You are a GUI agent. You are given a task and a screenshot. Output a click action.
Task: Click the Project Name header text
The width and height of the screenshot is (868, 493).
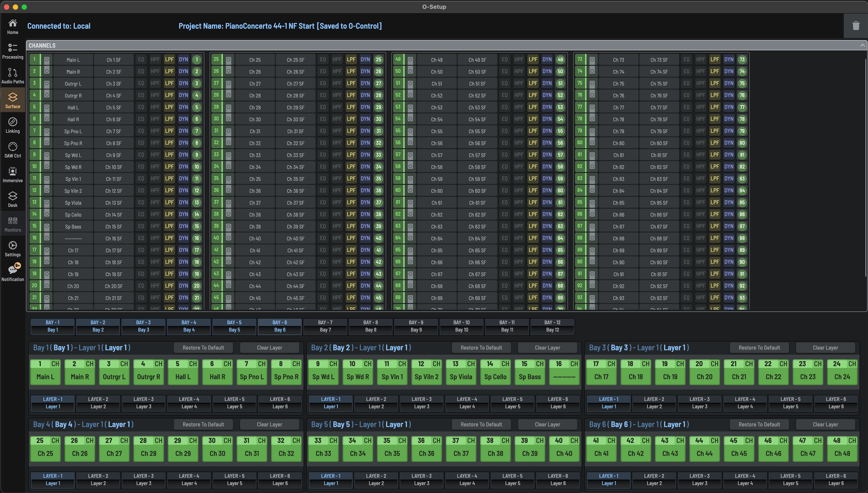(280, 26)
